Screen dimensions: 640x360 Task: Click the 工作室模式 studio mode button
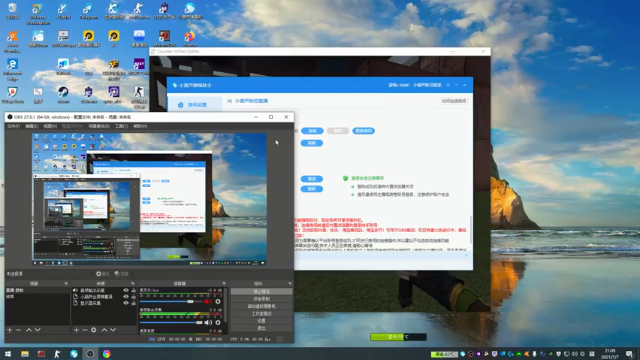click(262, 313)
